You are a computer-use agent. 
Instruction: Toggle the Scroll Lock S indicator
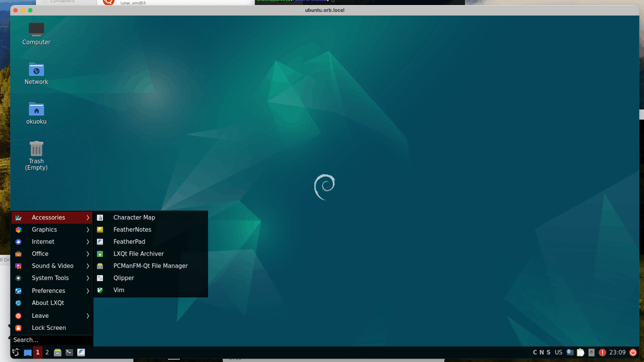(x=548, y=352)
